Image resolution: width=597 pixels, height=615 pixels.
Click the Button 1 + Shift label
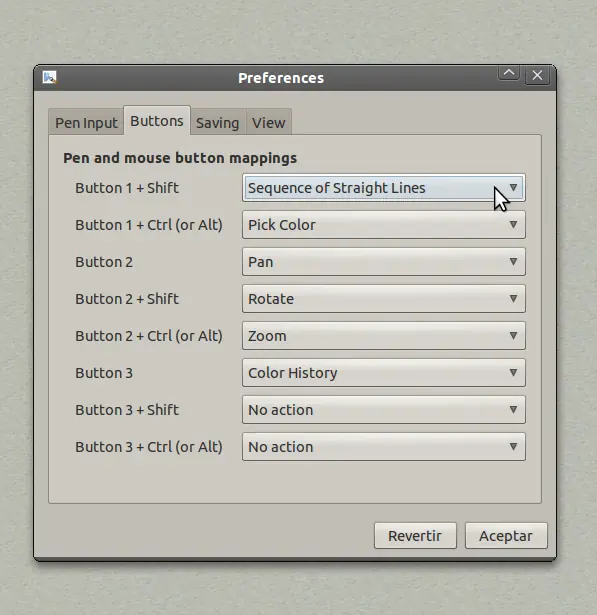127,188
